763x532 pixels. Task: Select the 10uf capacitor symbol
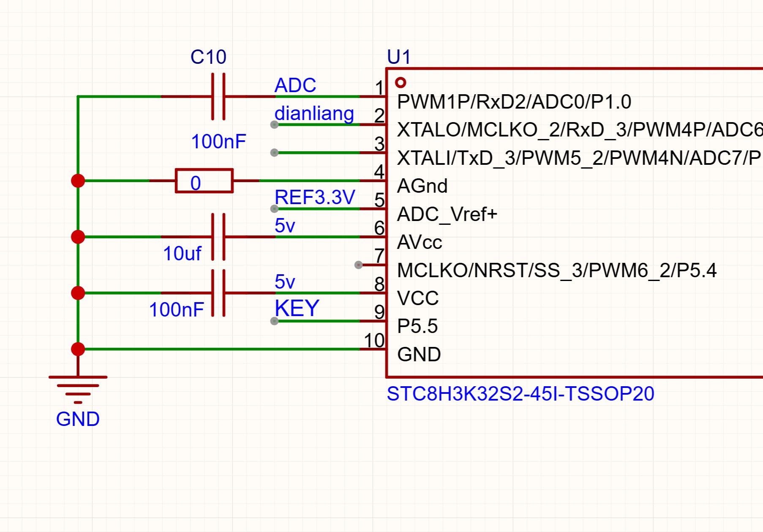pos(218,237)
